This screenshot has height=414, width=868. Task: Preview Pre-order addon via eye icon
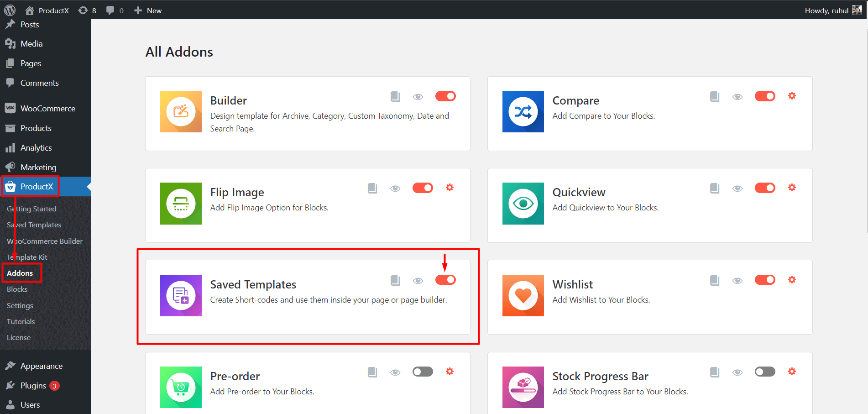tap(395, 372)
